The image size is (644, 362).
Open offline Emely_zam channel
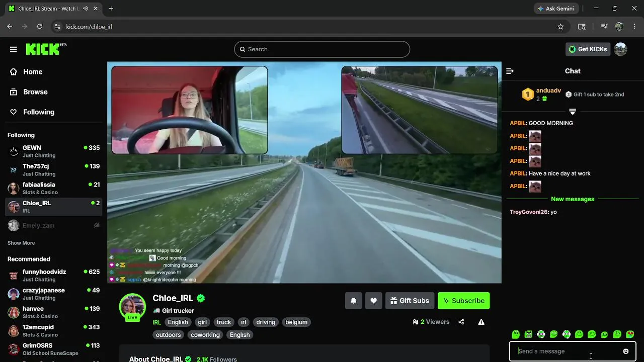(53, 226)
